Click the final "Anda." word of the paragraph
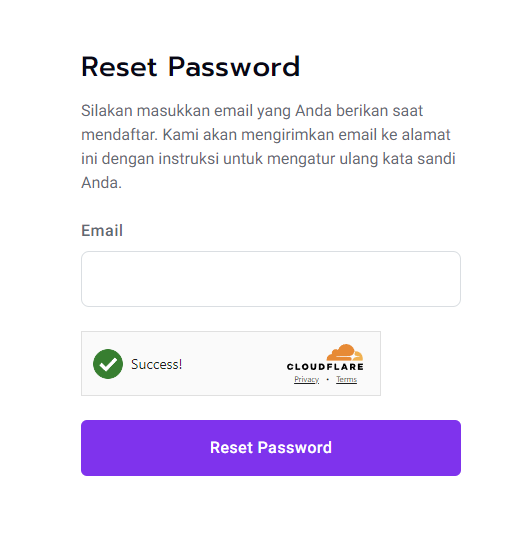The width and height of the screenshot is (530, 539). [101, 183]
